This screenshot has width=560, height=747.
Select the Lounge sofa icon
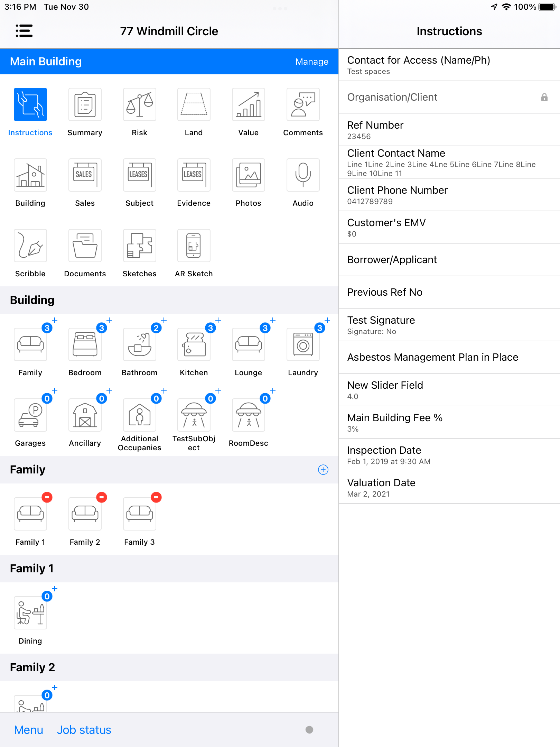[x=249, y=344]
